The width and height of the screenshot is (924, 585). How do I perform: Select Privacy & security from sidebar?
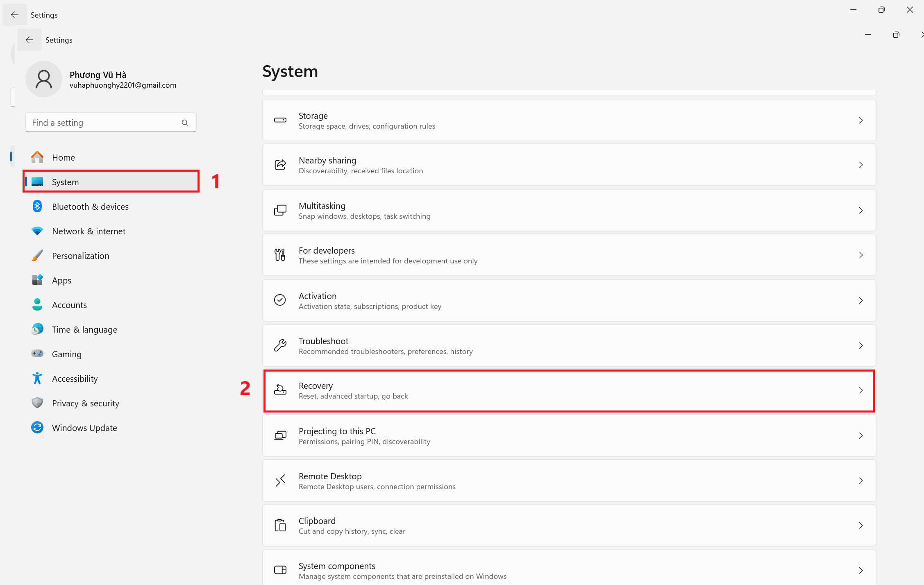pos(86,403)
